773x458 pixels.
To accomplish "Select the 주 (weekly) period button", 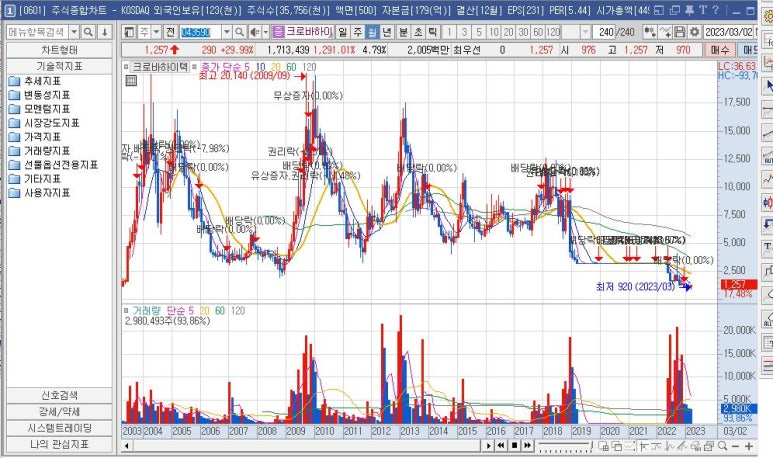I will (x=357, y=32).
